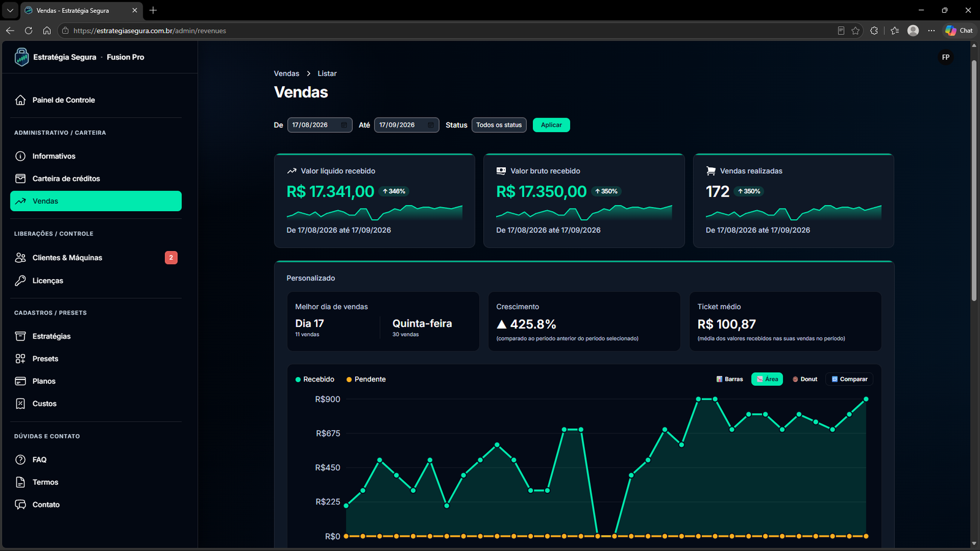
Task: Open browser settings and more menu
Action: [x=931, y=31]
